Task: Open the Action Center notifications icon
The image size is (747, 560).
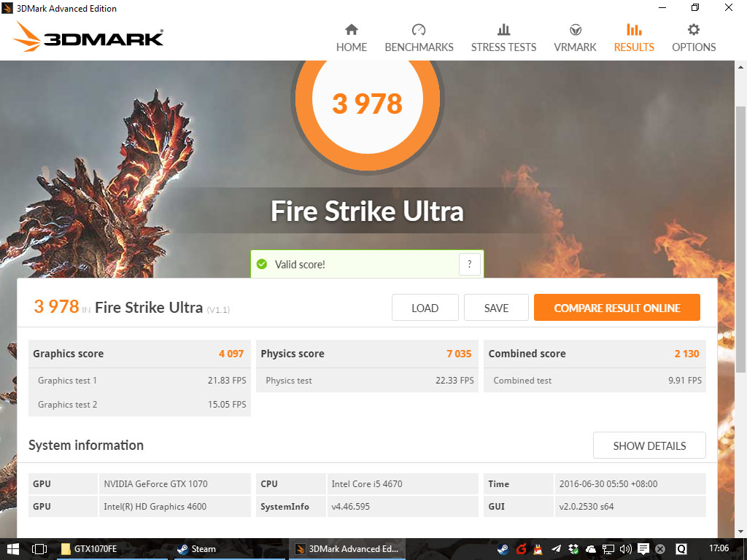Action: 643,549
